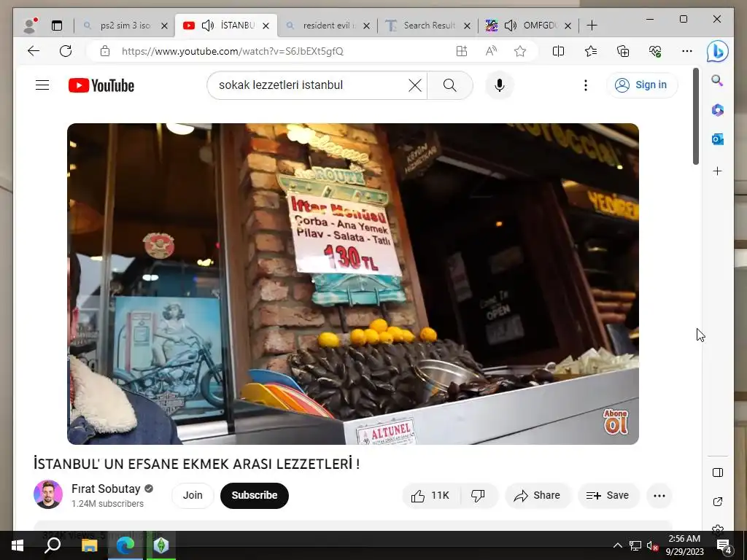The height and width of the screenshot is (560, 747).
Task: Like the video with 11K likes
Action: pyautogui.click(x=430, y=495)
